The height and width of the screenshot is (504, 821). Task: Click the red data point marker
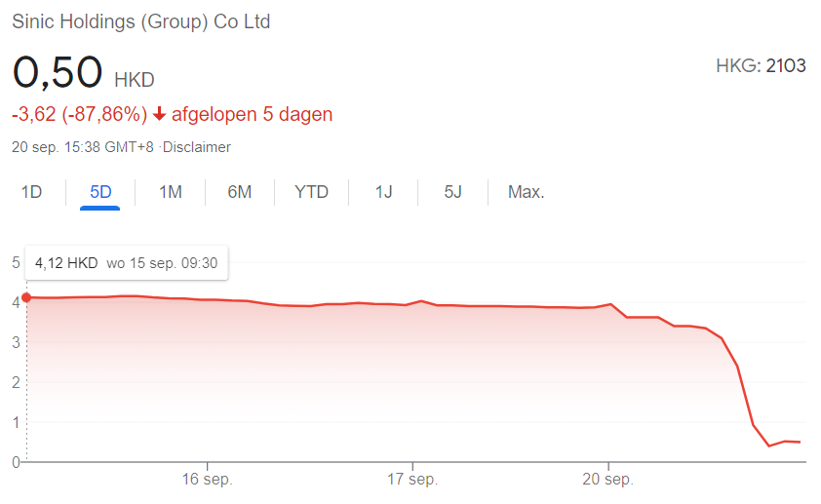tap(26, 297)
